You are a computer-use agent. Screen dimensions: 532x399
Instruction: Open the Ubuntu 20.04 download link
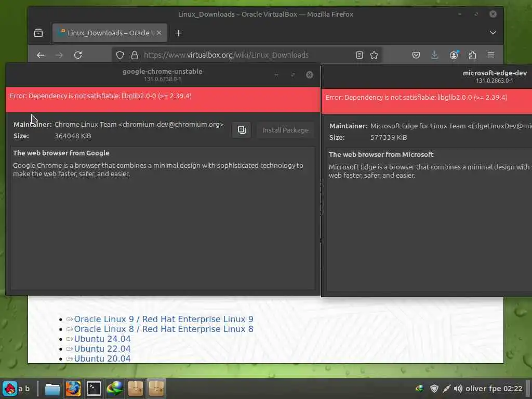click(x=102, y=358)
